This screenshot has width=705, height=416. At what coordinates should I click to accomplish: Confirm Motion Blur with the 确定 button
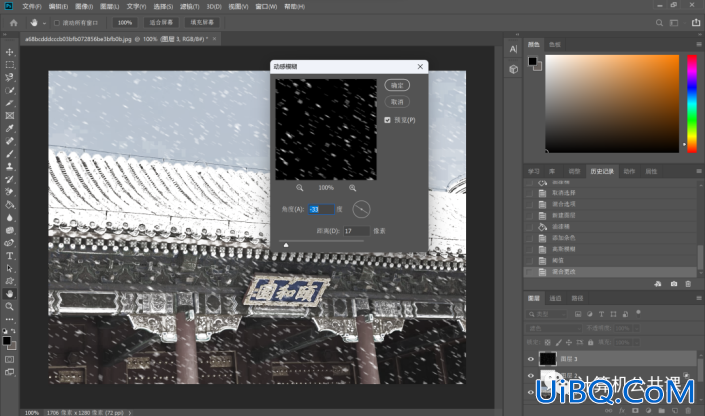coord(397,85)
